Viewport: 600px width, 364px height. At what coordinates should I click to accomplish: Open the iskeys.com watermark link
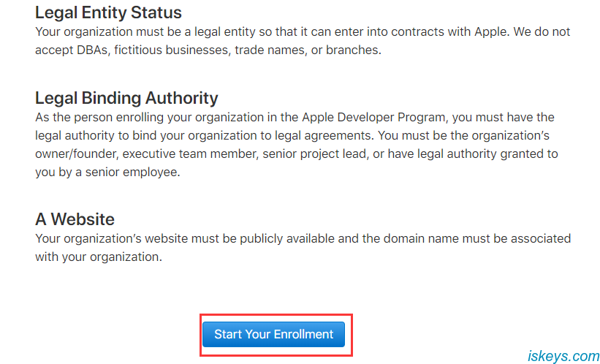pyautogui.click(x=563, y=356)
